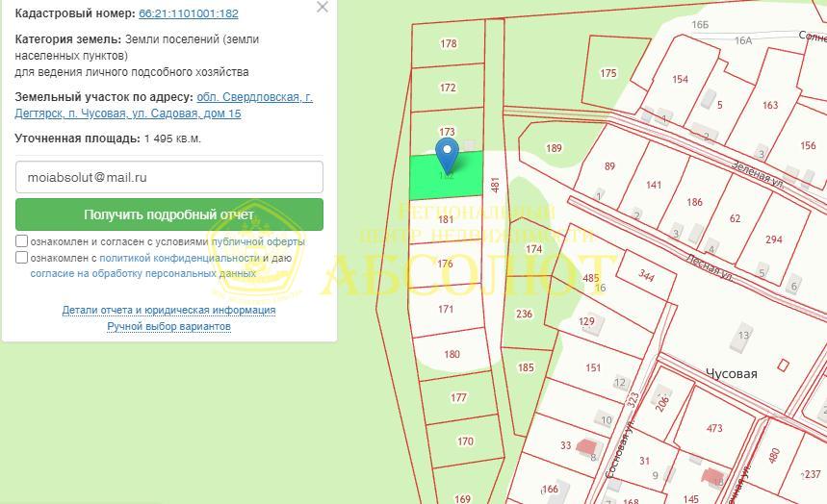Screen dimensions: 827x504
Task: Select parcel 344 on the map
Action: pos(646,274)
